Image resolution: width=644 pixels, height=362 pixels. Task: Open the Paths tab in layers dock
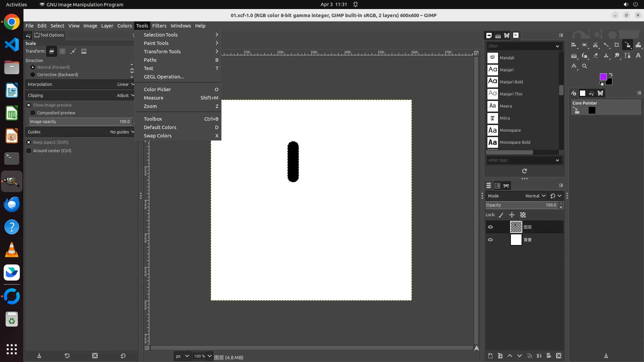click(506, 185)
